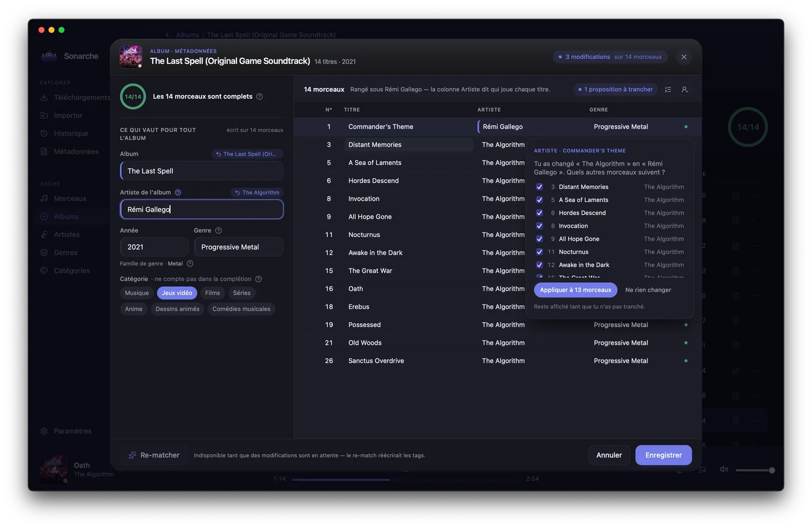Click the Année input field showing 2021
The height and width of the screenshot is (528, 812).
pos(154,247)
